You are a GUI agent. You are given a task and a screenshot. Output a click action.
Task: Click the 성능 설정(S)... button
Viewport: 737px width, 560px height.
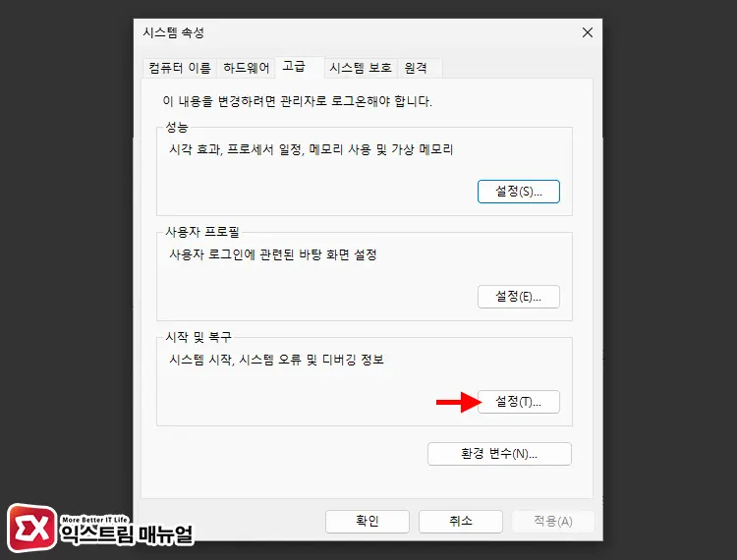click(519, 192)
